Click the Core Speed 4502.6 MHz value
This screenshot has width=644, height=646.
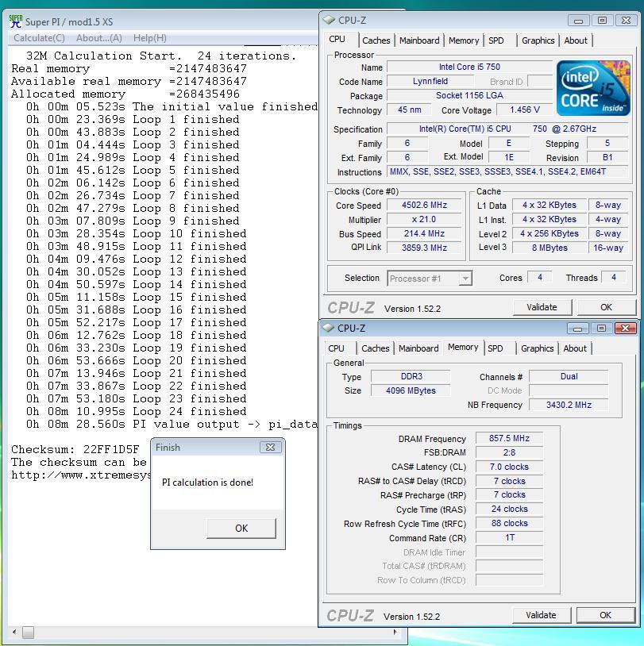(424, 206)
